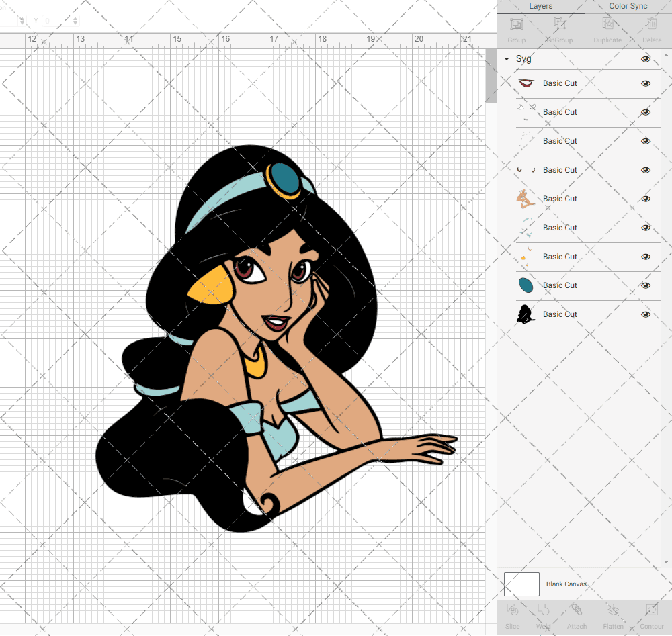The height and width of the screenshot is (636, 672).
Task: Toggle visibility of the eye outlines layer
Action: point(646,112)
